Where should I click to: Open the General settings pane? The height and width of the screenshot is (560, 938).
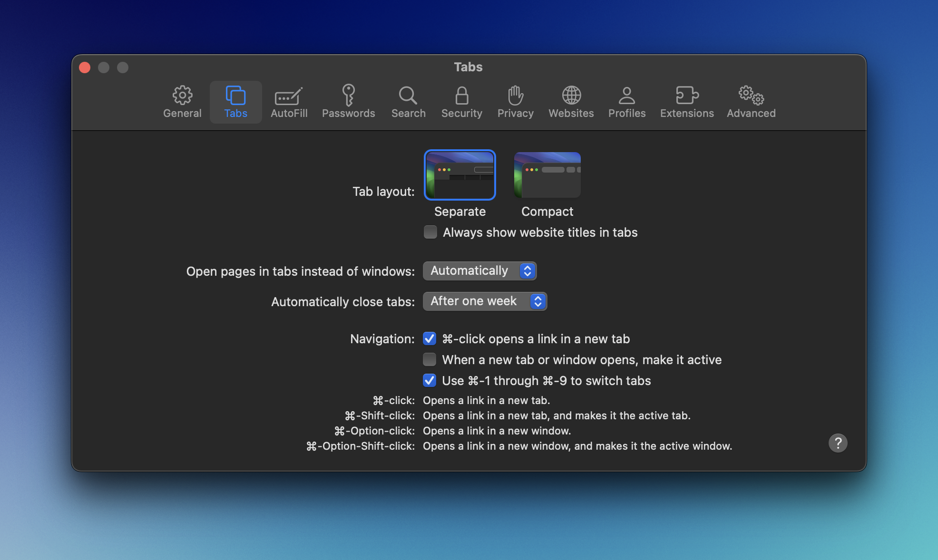point(182,102)
